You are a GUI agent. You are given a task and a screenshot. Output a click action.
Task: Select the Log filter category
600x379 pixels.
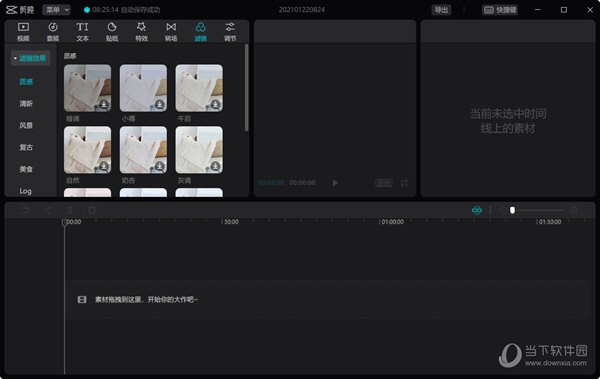[26, 191]
